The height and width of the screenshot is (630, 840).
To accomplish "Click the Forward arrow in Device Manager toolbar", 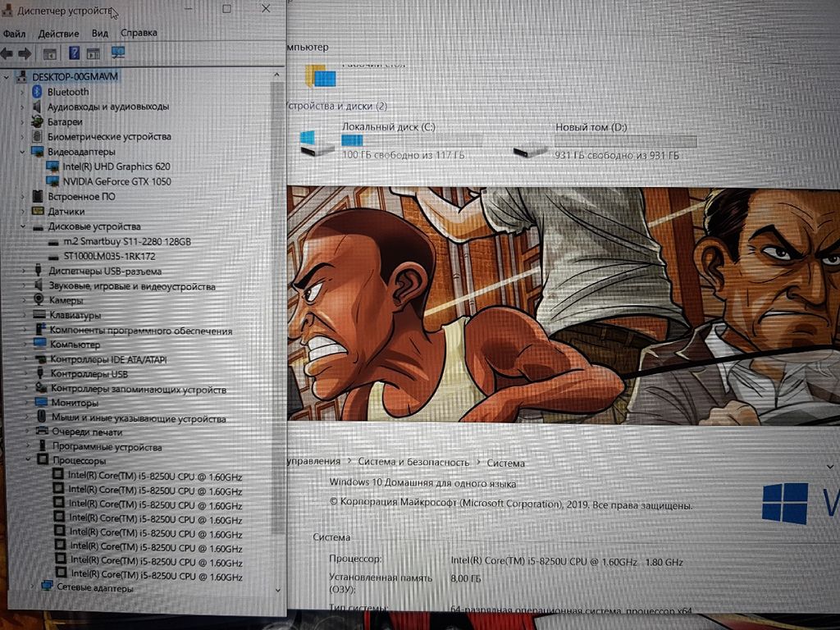I will pyautogui.click(x=25, y=53).
